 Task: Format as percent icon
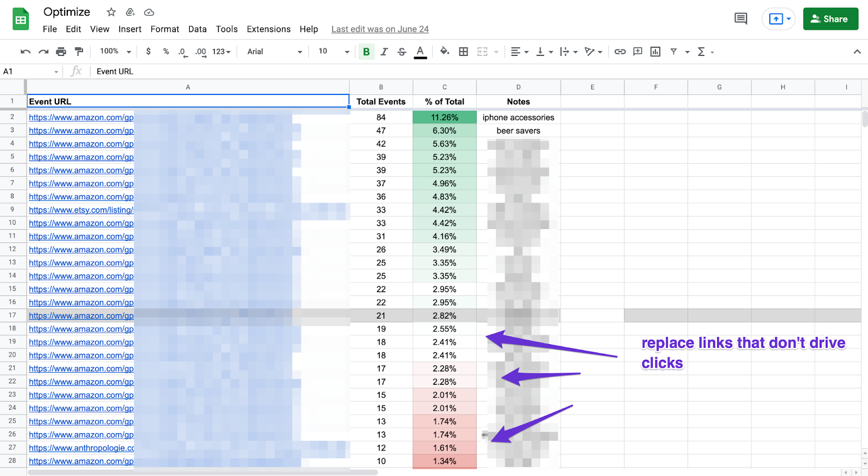tap(166, 52)
